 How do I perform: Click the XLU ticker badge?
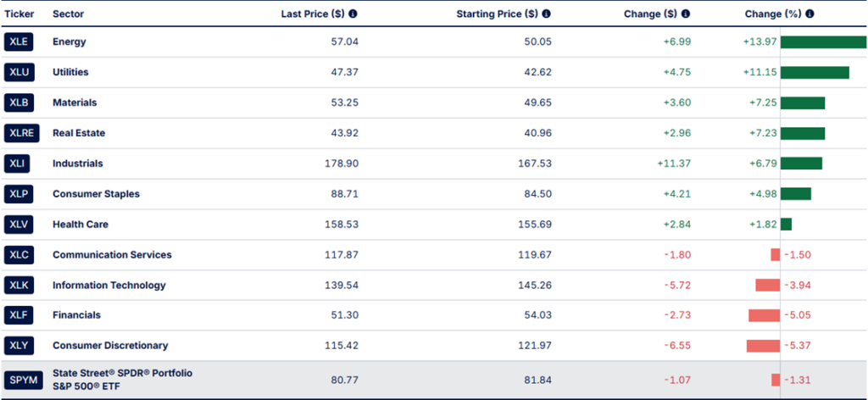tap(20, 72)
